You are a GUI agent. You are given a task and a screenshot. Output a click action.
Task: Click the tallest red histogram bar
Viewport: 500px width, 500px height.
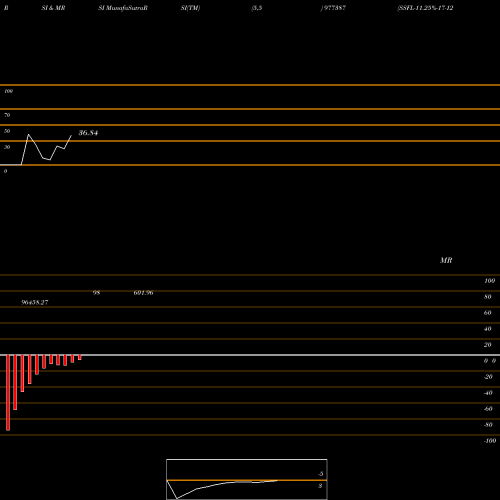tap(8, 393)
